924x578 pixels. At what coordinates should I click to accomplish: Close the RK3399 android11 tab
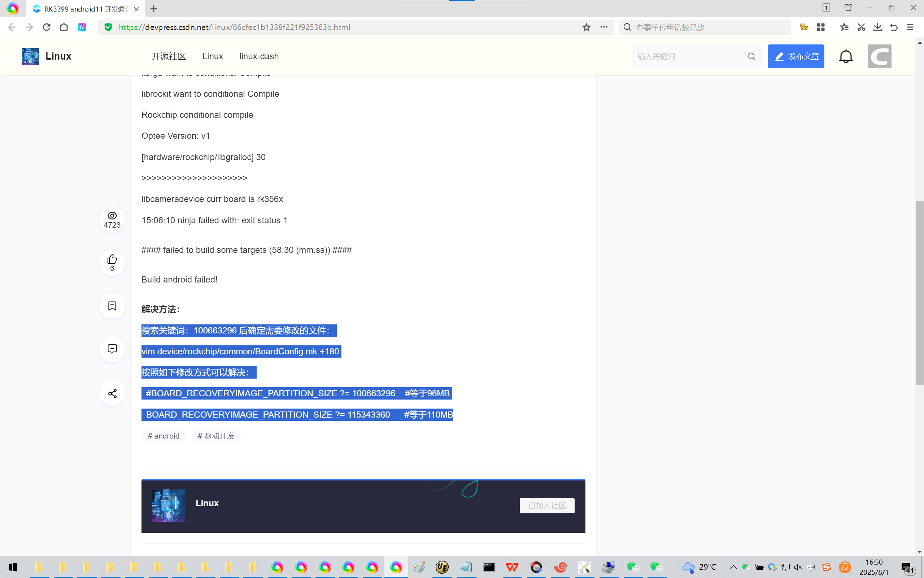click(x=136, y=9)
